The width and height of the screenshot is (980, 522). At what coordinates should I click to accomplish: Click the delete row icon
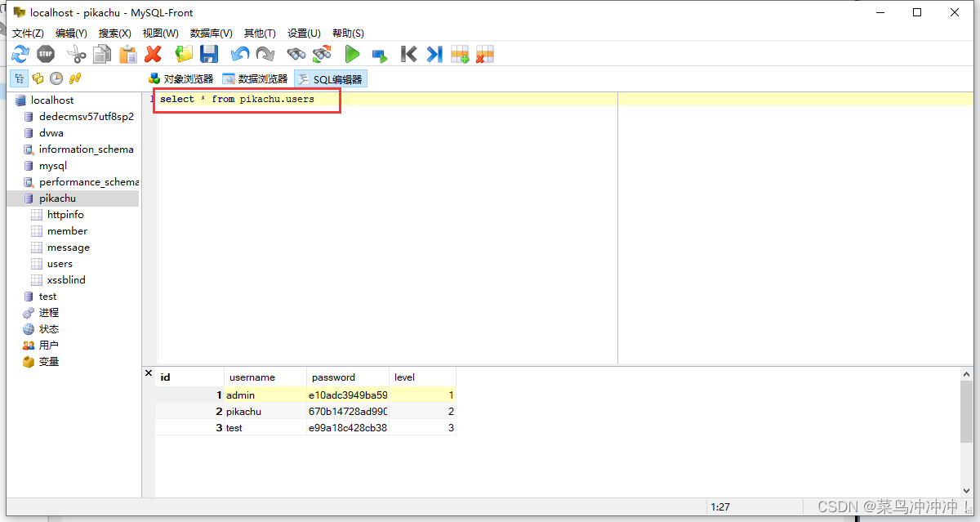point(485,55)
